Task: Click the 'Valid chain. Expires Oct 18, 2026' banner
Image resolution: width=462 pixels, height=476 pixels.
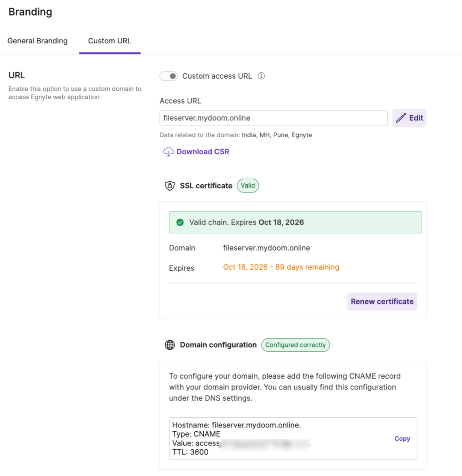Action: (295, 222)
